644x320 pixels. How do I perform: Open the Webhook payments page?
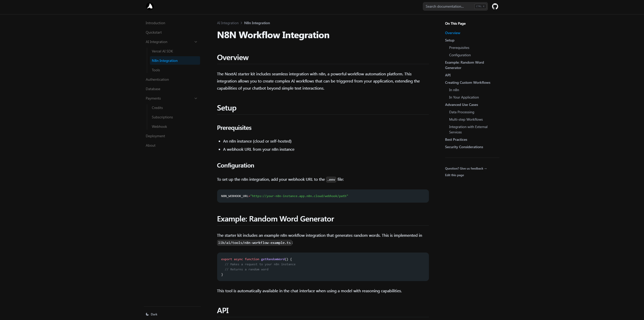pos(159,127)
